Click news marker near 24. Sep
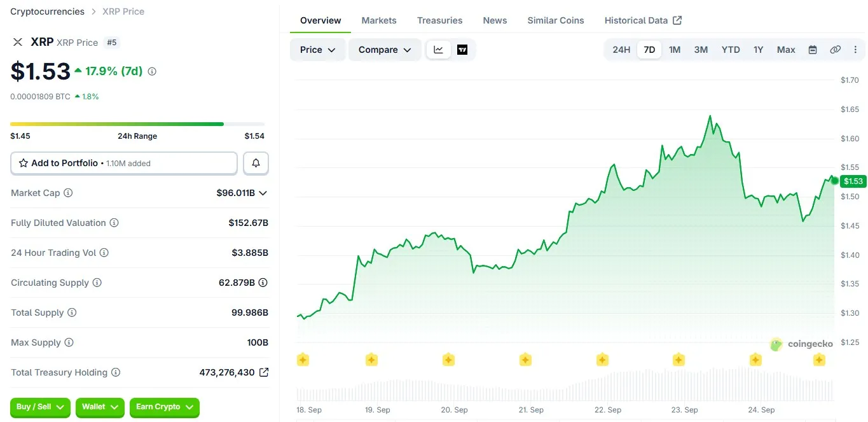The height and width of the screenshot is (422, 868). (x=755, y=360)
